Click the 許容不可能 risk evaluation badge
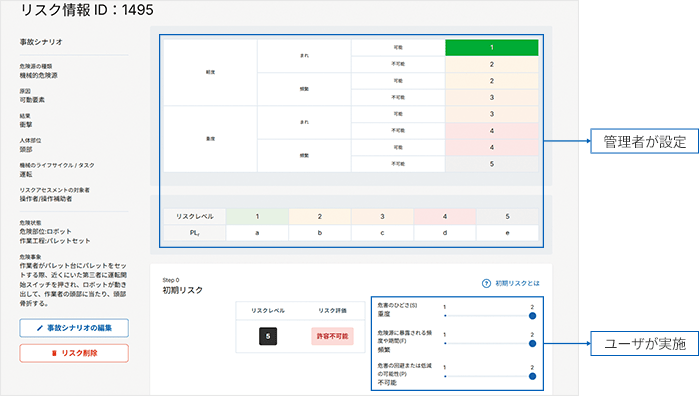The image size is (700, 396). [332, 336]
